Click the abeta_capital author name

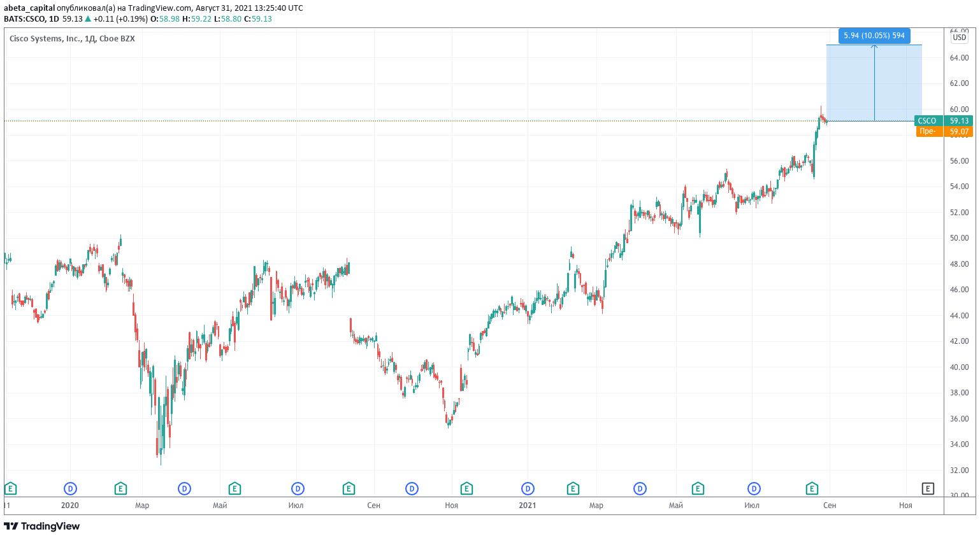pos(29,8)
